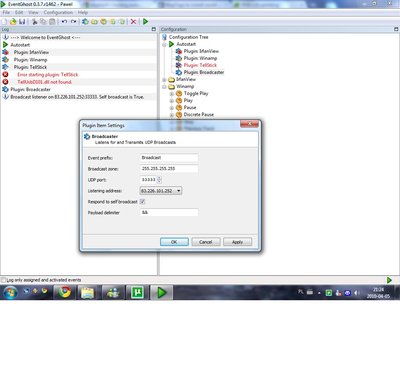Open the File menu

(x=6, y=12)
